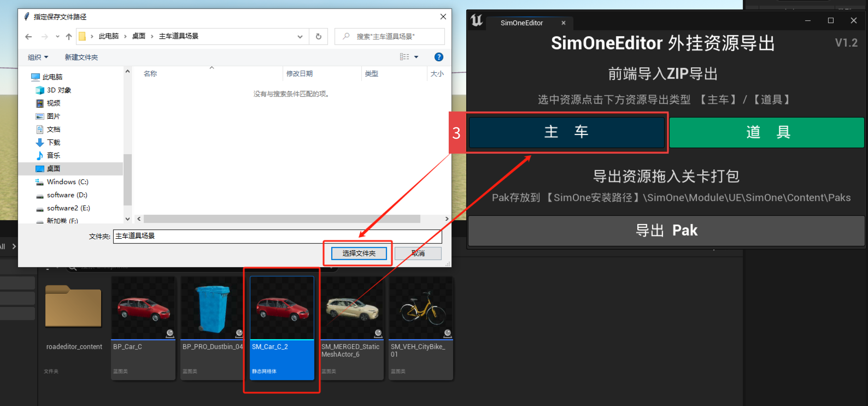Select the SM_VEH_CityBike_01 thumbnail
The width and height of the screenshot is (868, 406).
point(420,328)
